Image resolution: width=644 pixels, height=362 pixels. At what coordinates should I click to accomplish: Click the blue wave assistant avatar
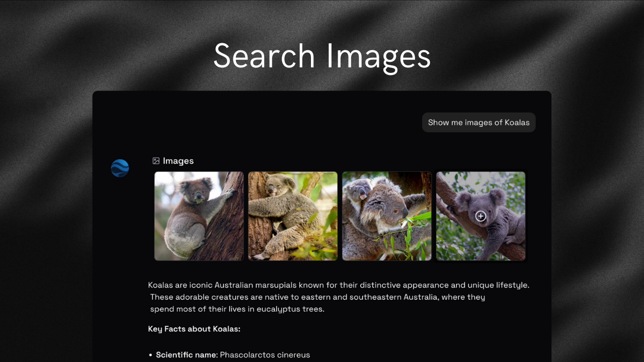pyautogui.click(x=120, y=168)
